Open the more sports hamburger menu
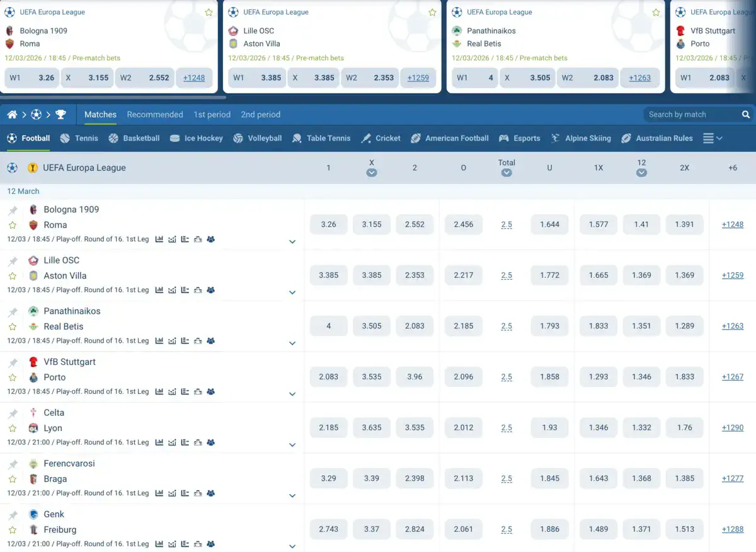This screenshot has height=552, width=756. (x=712, y=139)
